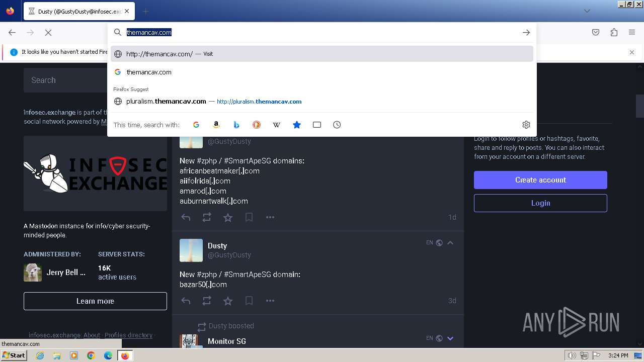The image size is (644, 362).
Task: Click Create account button
Action: click(x=540, y=180)
